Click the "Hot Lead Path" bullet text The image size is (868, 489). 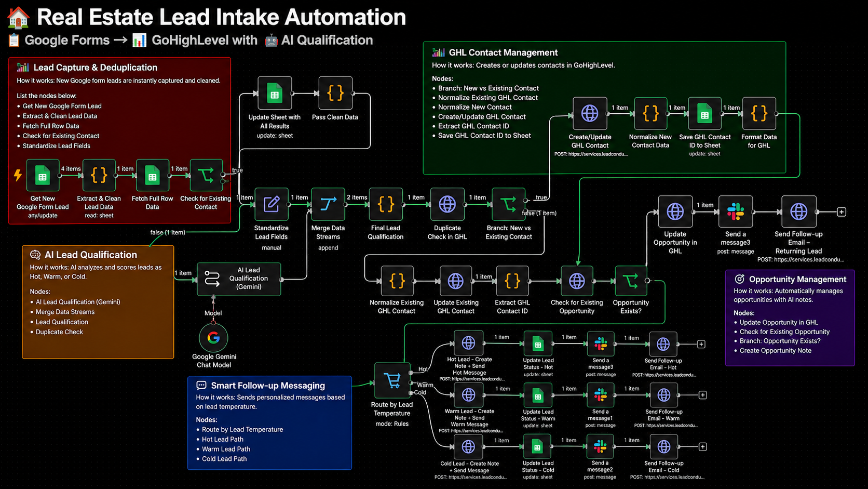tap(222, 439)
